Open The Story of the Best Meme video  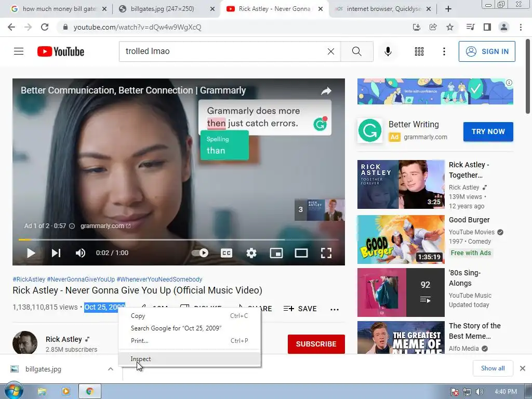point(401,338)
